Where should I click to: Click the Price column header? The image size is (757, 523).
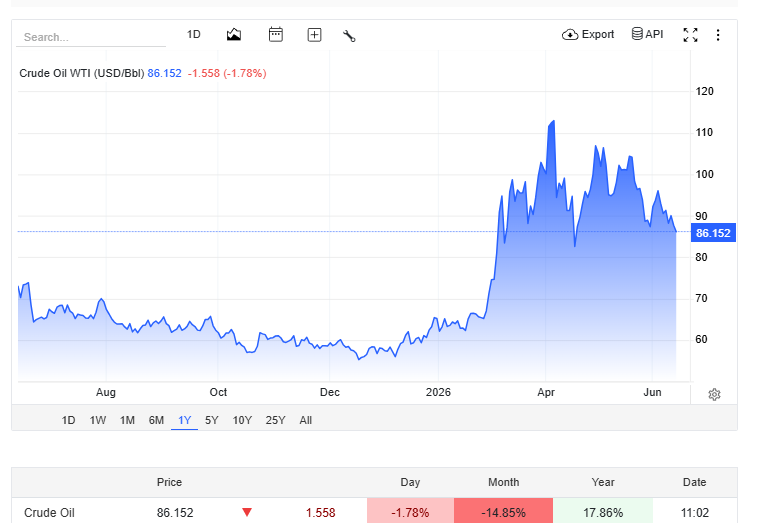click(x=169, y=482)
